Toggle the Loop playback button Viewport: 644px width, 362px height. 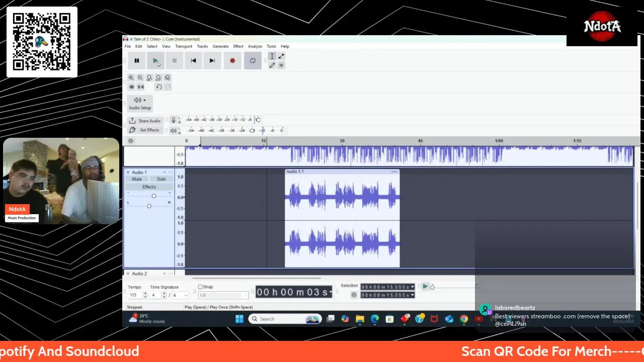click(x=253, y=61)
